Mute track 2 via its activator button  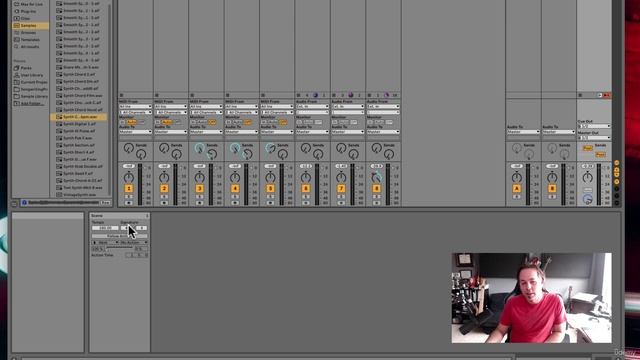[164, 188]
